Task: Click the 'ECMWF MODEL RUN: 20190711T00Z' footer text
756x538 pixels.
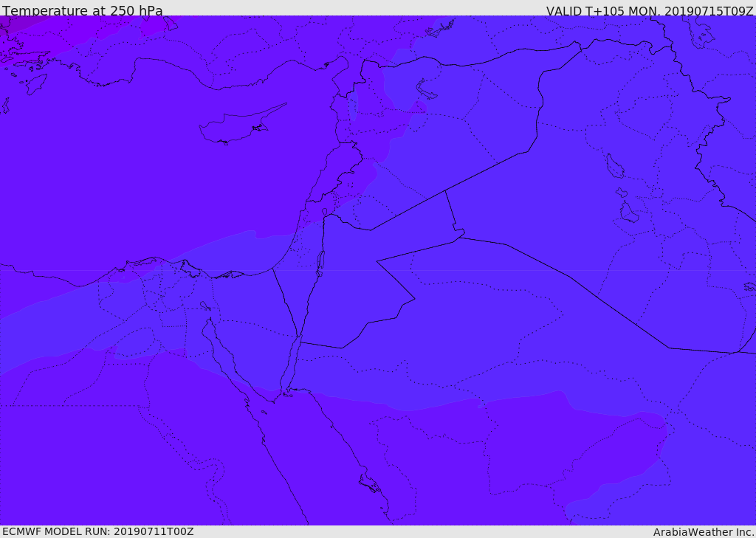Action: [x=98, y=531]
